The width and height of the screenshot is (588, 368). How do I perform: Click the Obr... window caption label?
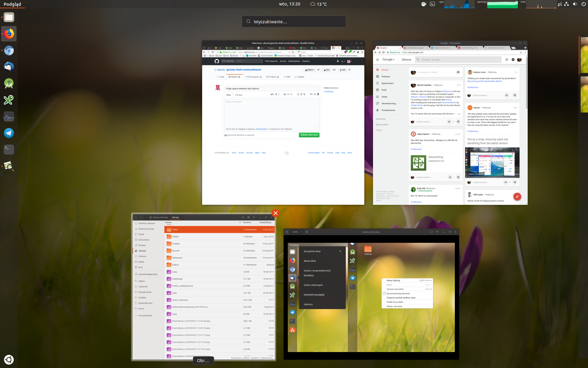(203, 361)
